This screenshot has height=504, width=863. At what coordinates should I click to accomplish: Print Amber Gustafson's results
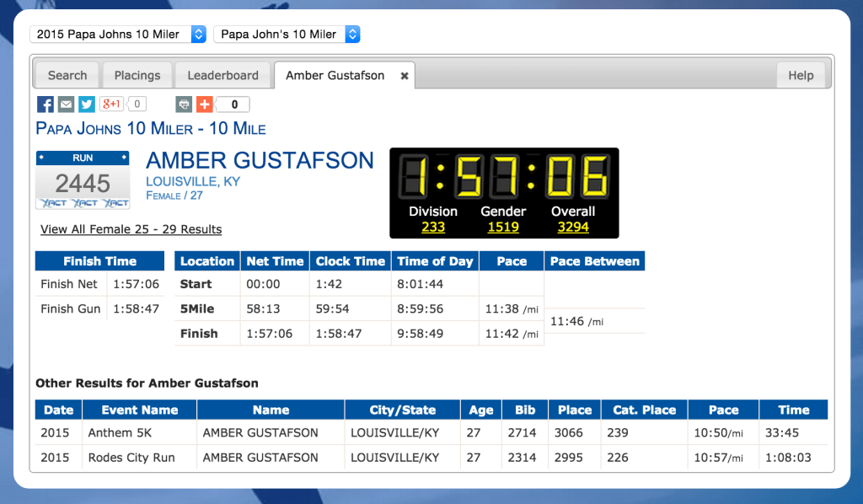coord(183,104)
